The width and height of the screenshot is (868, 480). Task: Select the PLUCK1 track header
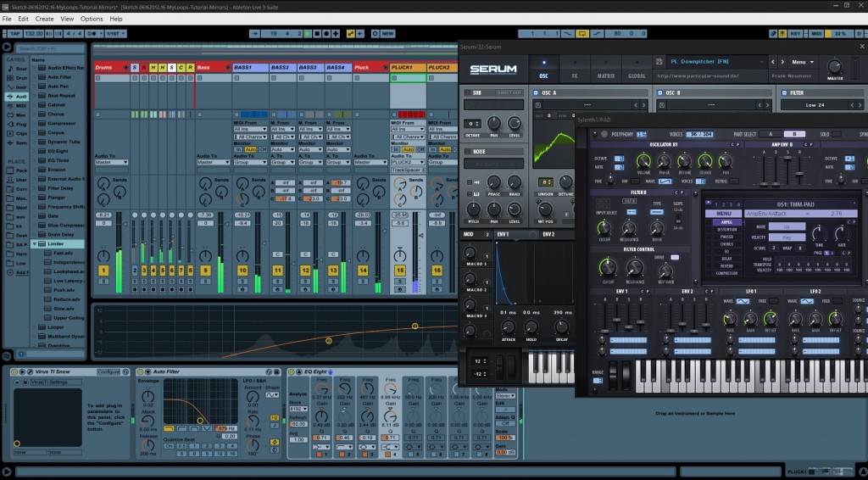408,68
